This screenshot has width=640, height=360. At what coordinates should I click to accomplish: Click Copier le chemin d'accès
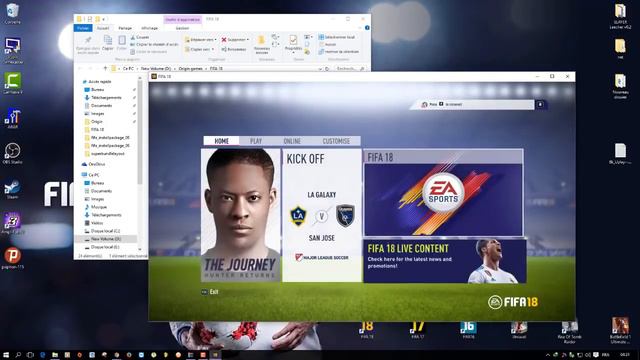(154, 44)
